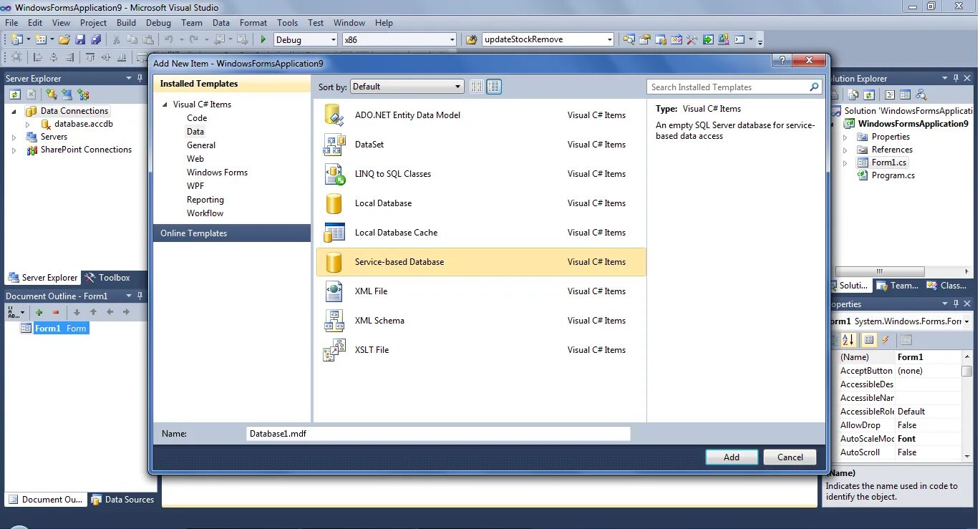The image size is (980, 529).
Task: Open the updateStockRemove find dropdown
Action: click(x=609, y=40)
